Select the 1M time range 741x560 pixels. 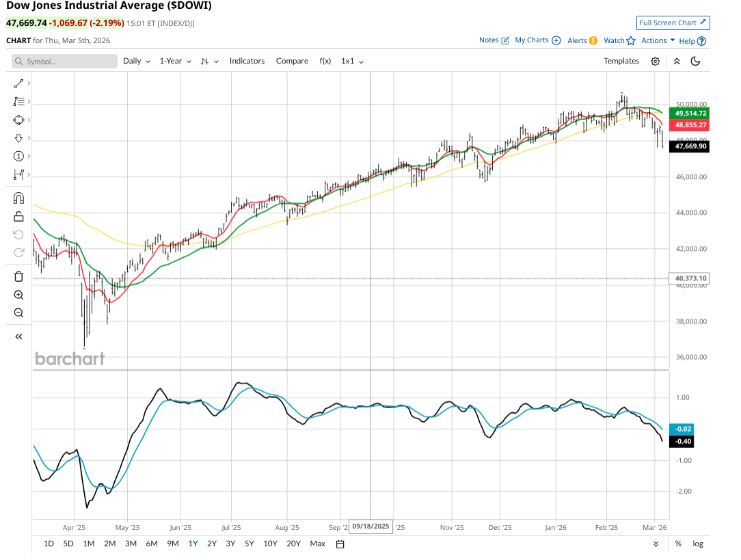click(89, 544)
